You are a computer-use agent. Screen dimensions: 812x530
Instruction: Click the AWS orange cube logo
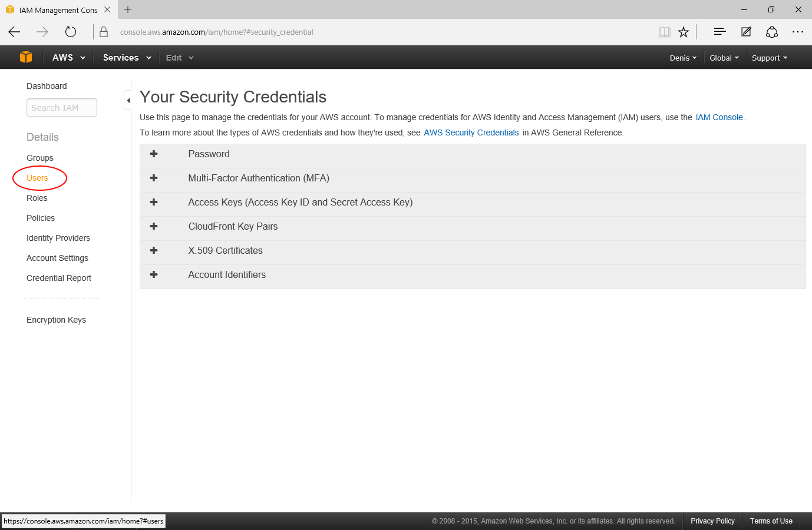[x=26, y=57]
